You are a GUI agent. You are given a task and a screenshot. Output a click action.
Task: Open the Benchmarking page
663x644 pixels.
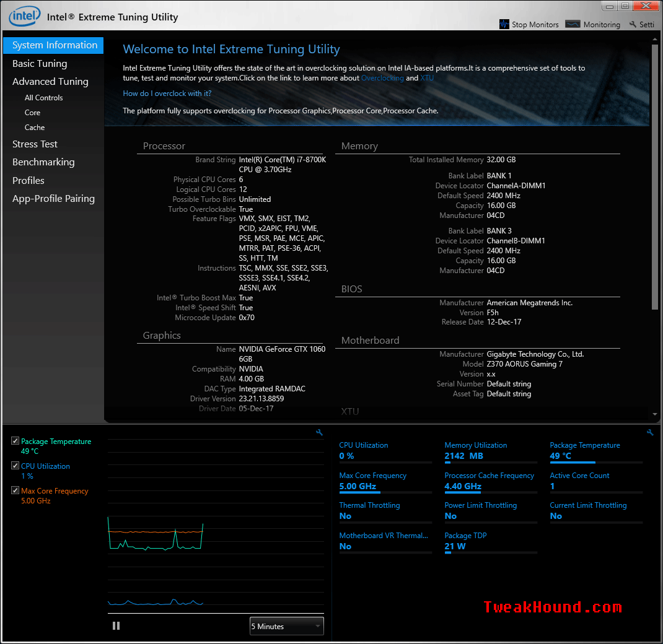43,162
